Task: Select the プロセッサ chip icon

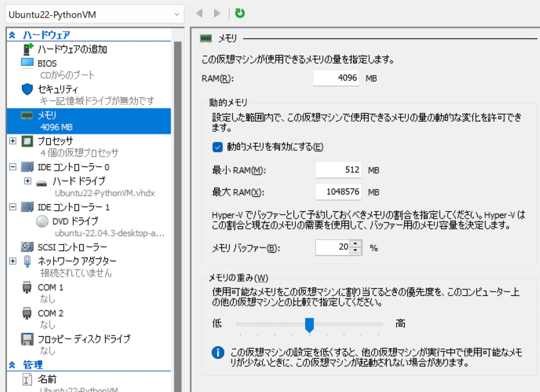Action: (x=27, y=141)
